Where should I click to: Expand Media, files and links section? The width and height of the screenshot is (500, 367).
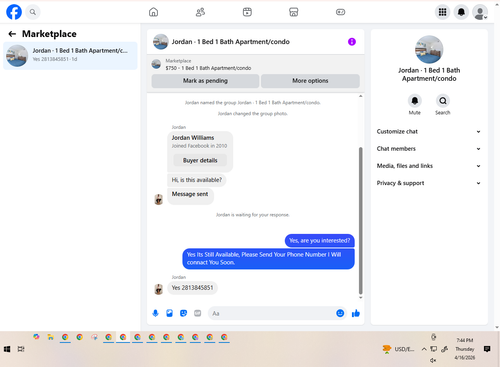click(429, 166)
